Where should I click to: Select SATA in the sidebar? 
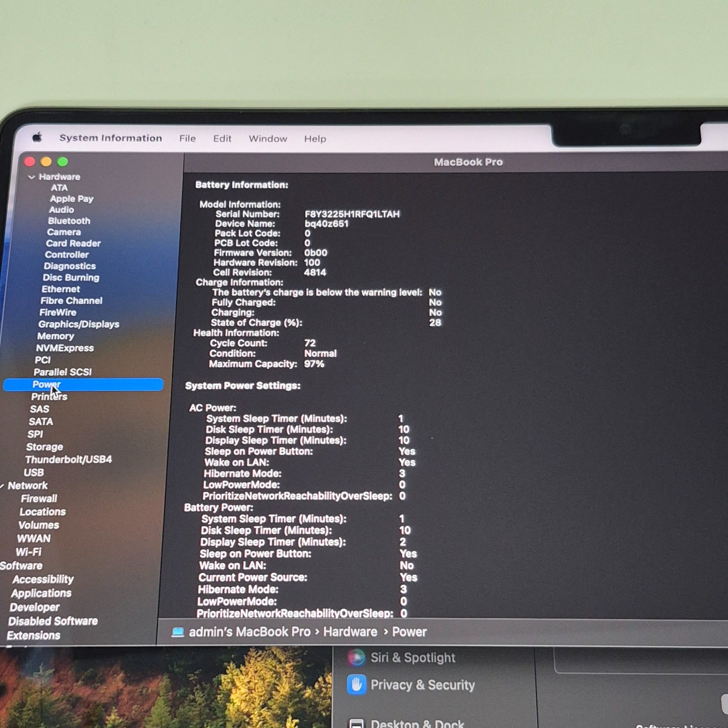pyautogui.click(x=41, y=422)
